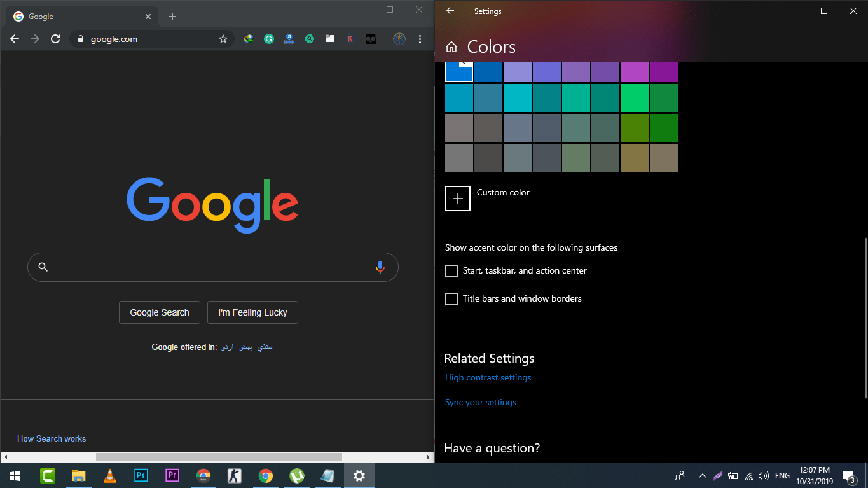
Task: Open the Chrome profile avatar
Action: pos(399,39)
